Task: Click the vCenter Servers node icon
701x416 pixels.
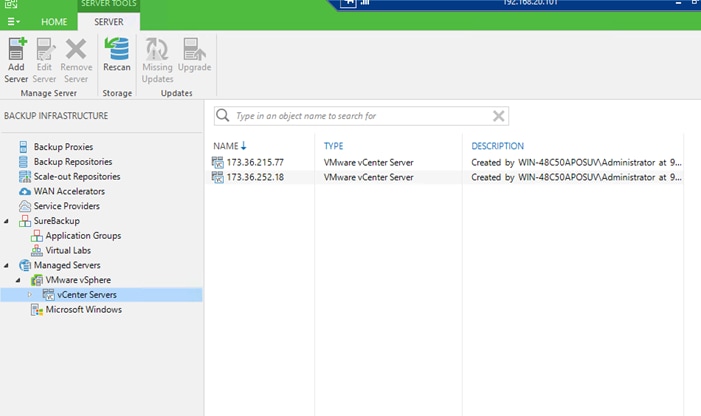Action: click(48, 294)
